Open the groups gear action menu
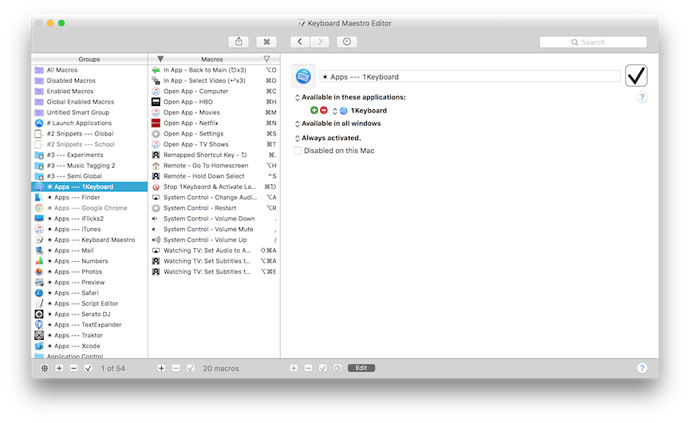Viewport: 690px width, 423px height. (x=44, y=368)
